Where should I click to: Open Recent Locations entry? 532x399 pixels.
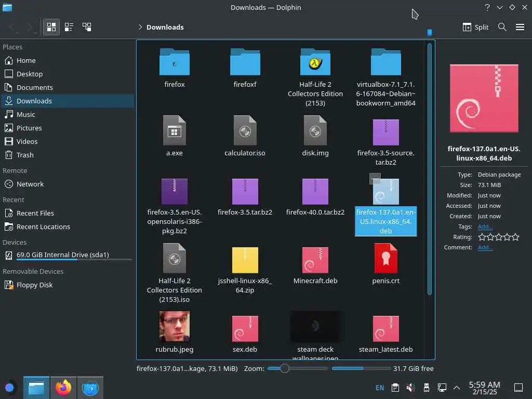pyautogui.click(x=67, y=227)
